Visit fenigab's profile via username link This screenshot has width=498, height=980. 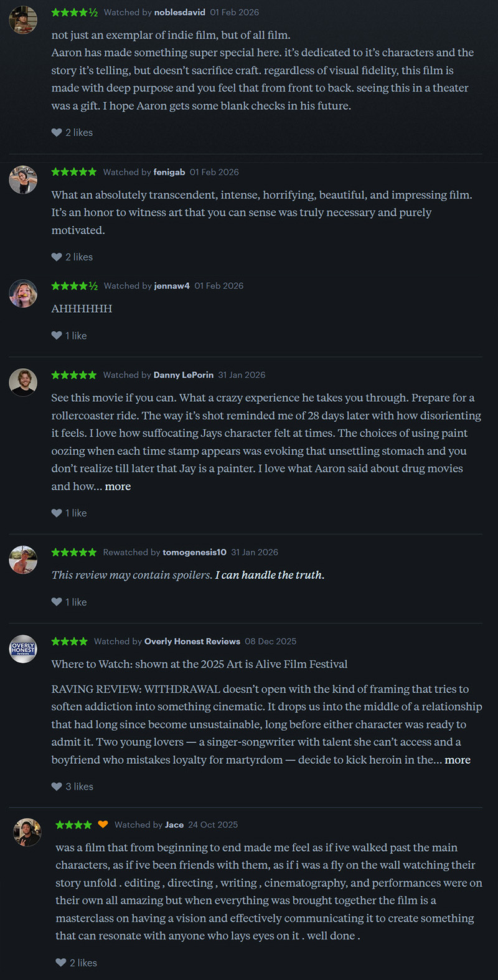(x=169, y=172)
